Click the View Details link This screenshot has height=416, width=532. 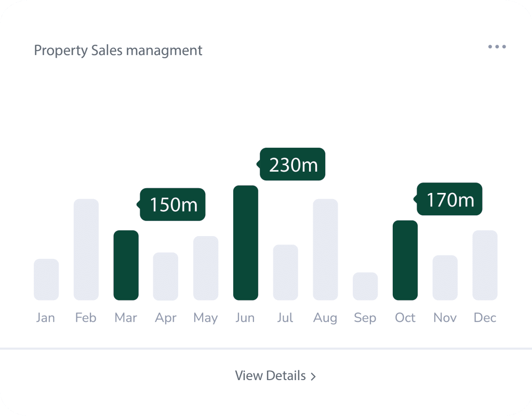270,375
